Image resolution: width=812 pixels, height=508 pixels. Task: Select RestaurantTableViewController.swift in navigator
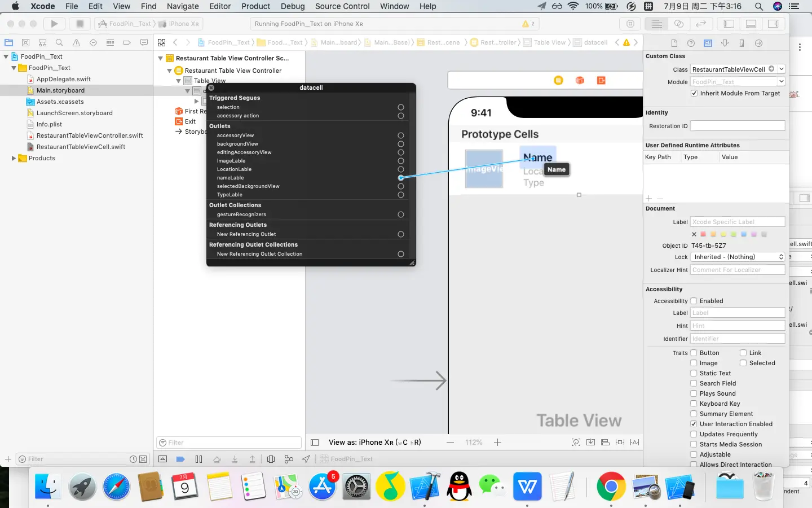coord(90,135)
